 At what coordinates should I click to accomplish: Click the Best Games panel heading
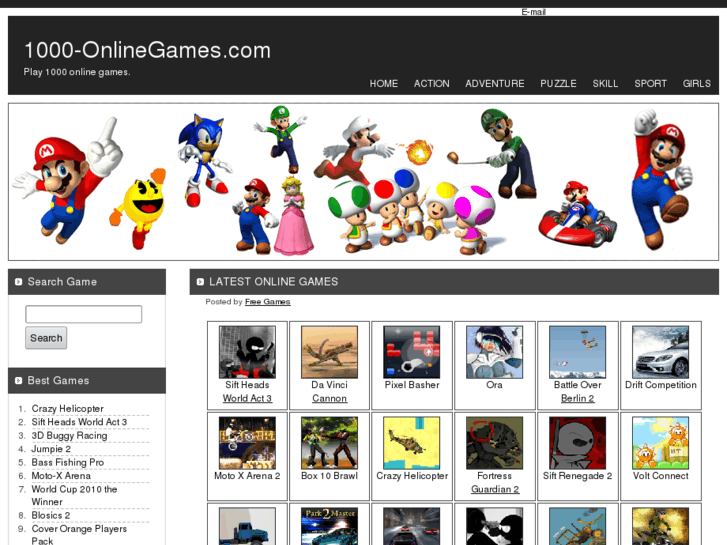click(58, 380)
